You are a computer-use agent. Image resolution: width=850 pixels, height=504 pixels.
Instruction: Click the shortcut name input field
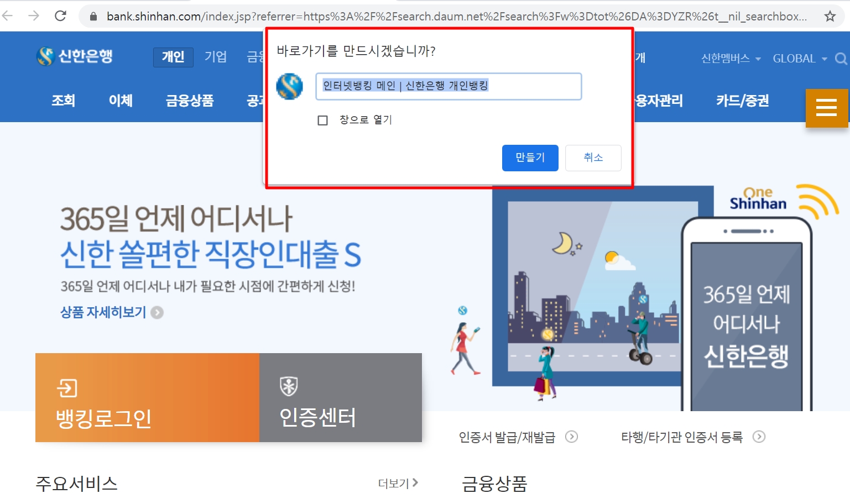[449, 86]
